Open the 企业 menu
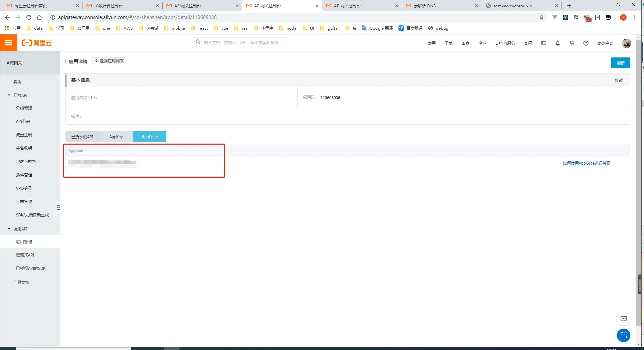644x350 pixels. (x=482, y=43)
